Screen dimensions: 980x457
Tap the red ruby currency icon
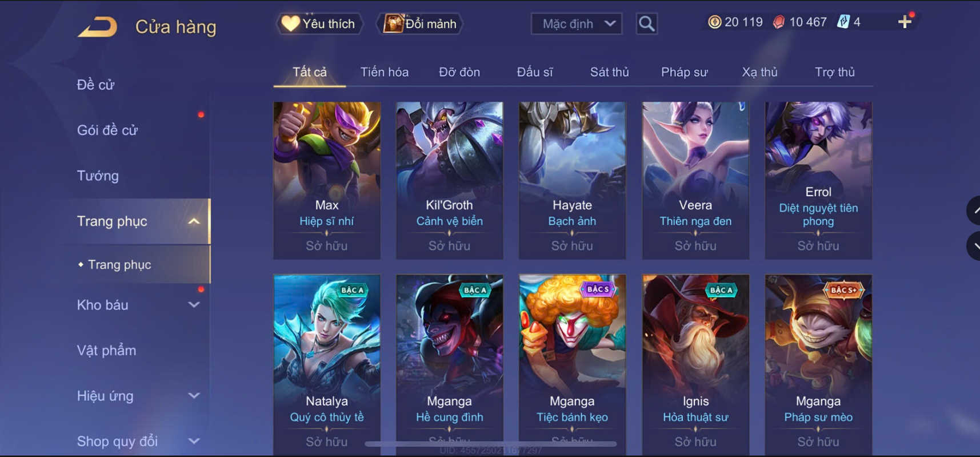[x=778, y=22]
